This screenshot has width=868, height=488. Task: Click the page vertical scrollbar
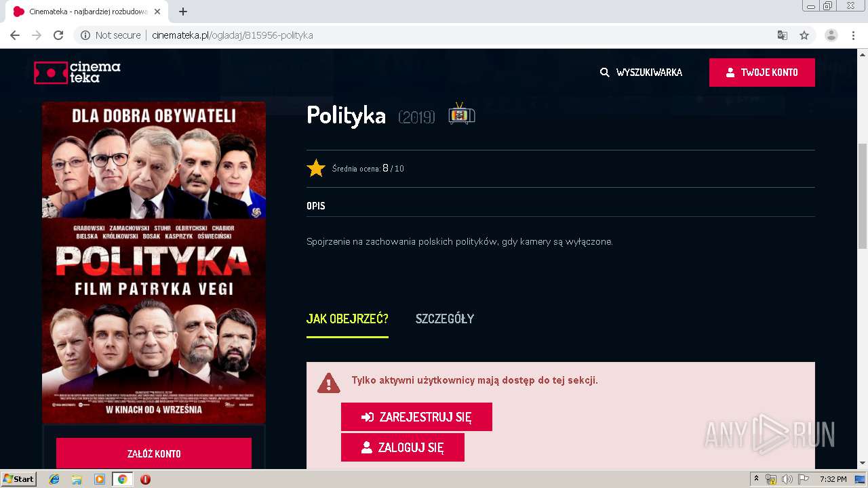(x=863, y=197)
